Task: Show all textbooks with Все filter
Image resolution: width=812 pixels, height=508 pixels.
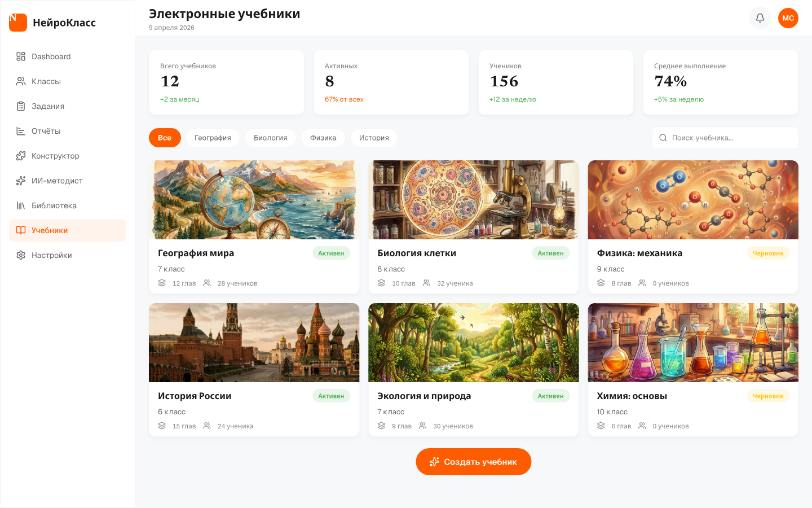Action: tap(165, 138)
